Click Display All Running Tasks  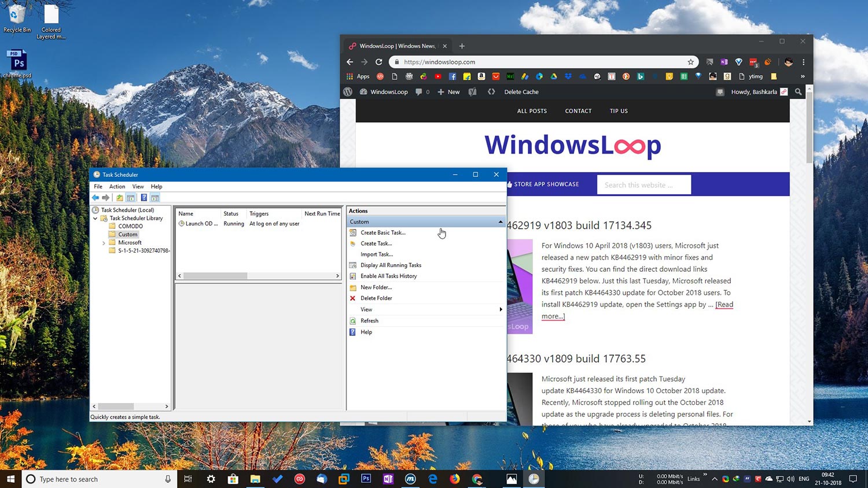point(390,265)
